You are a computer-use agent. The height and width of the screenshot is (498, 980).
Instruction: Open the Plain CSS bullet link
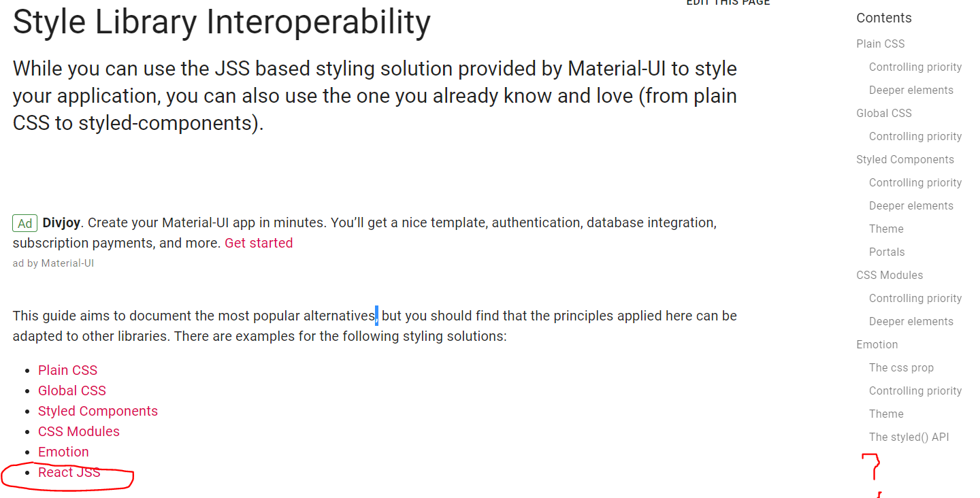coord(67,369)
